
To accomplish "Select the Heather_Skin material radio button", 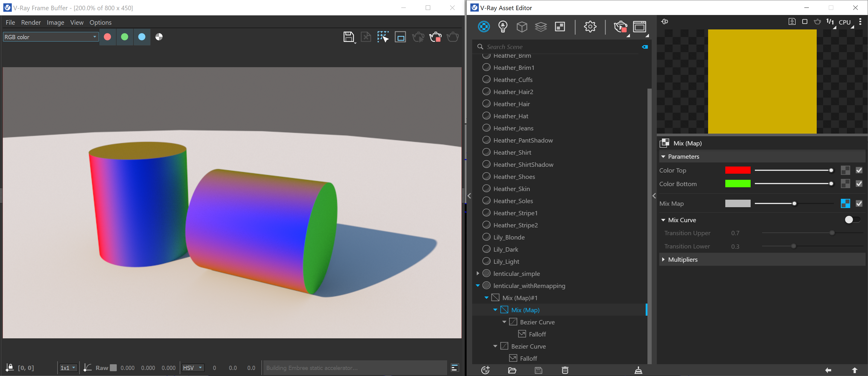I will [487, 189].
